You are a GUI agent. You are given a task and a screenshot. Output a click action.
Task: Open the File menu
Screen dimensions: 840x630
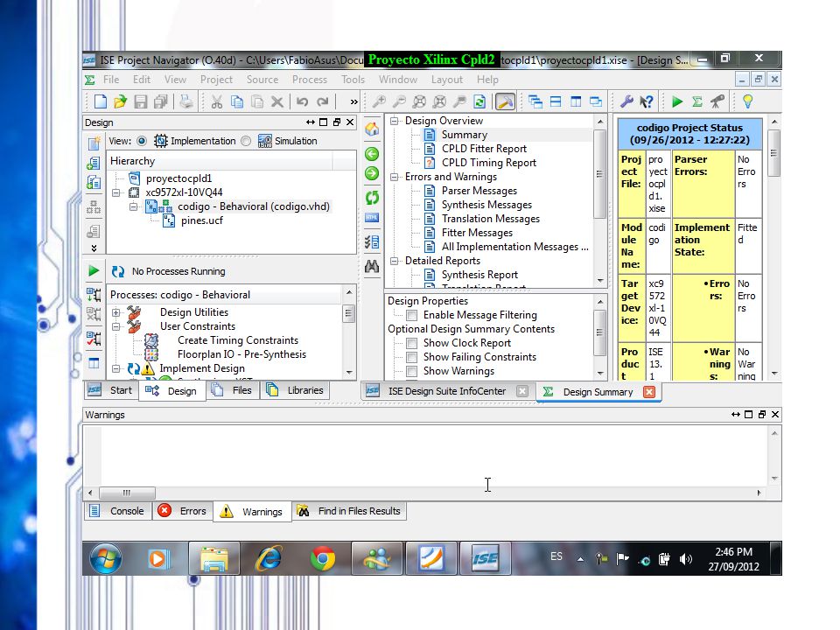pyautogui.click(x=111, y=80)
